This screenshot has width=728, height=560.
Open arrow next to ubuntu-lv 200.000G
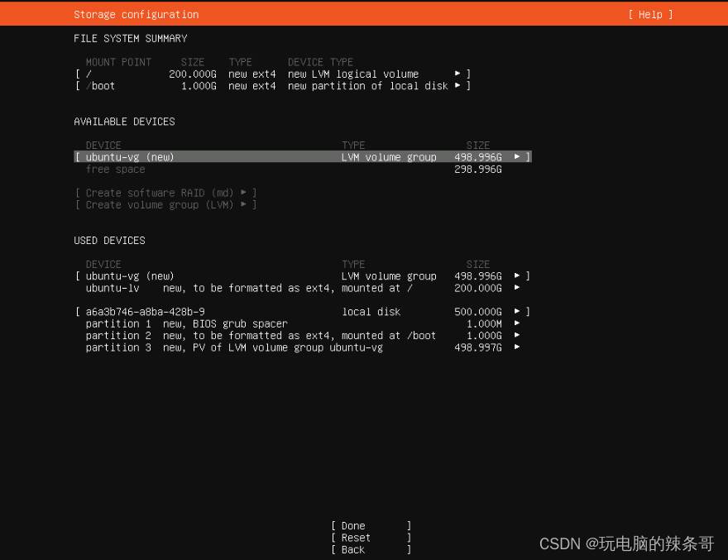pos(517,288)
